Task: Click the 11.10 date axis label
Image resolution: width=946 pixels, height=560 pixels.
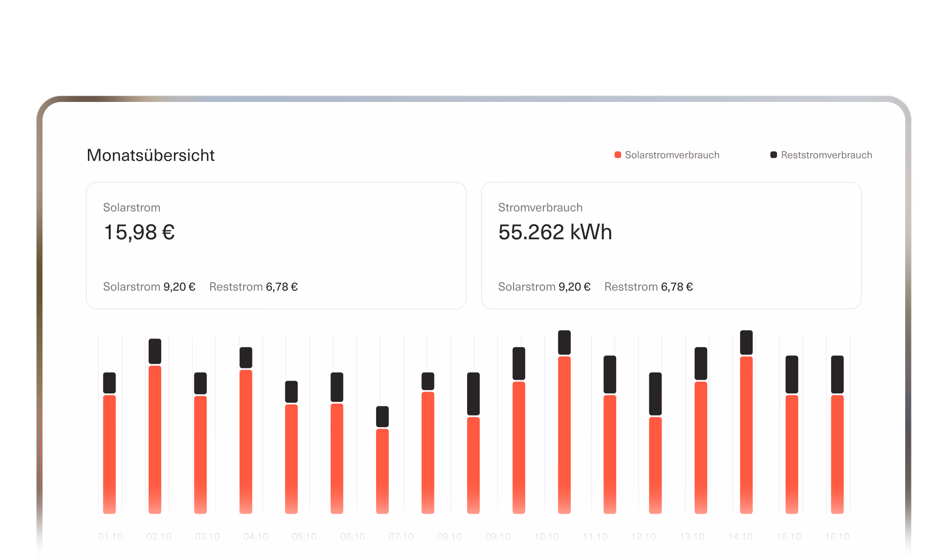Action: (595, 536)
